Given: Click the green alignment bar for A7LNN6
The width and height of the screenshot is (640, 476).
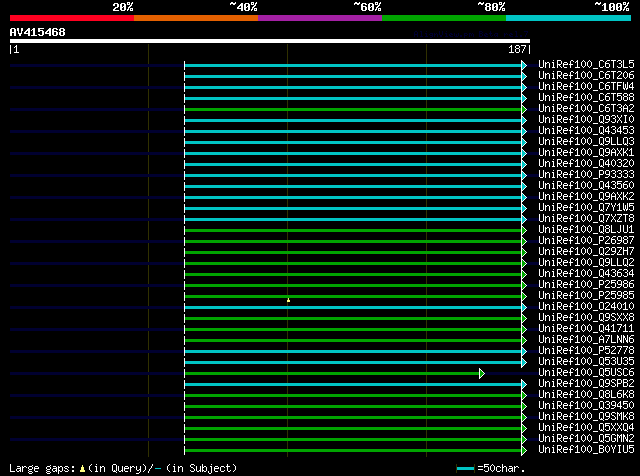Looking at the screenshot, I should [x=353, y=340].
